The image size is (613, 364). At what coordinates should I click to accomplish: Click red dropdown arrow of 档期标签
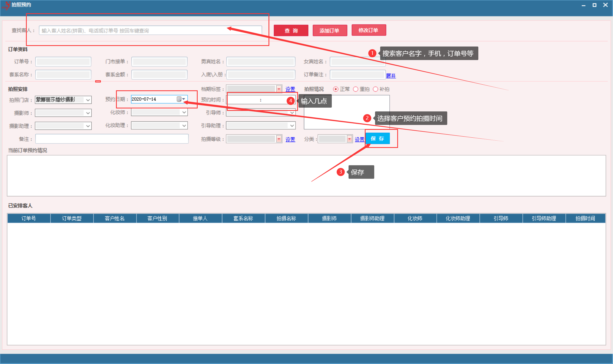pyautogui.click(x=279, y=89)
